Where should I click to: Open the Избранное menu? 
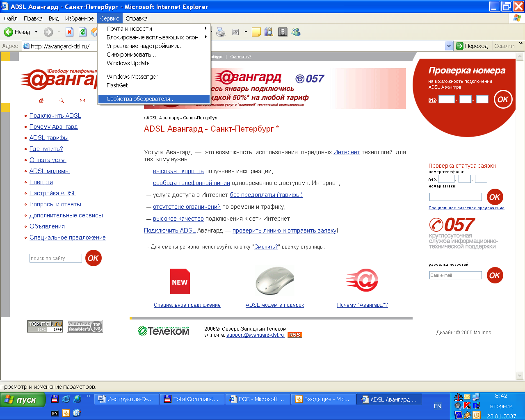[x=80, y=18]
